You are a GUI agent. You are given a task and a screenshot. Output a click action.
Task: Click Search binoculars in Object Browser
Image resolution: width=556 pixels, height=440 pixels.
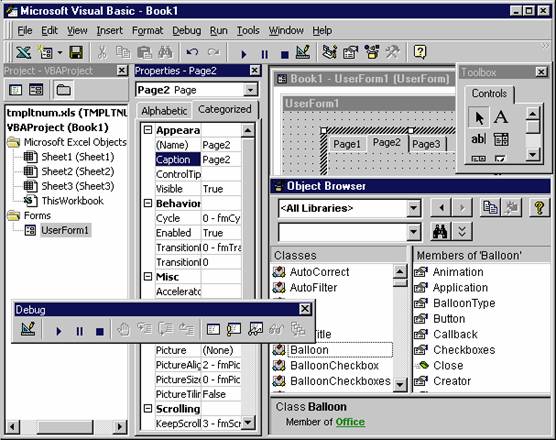click(441, 232)
